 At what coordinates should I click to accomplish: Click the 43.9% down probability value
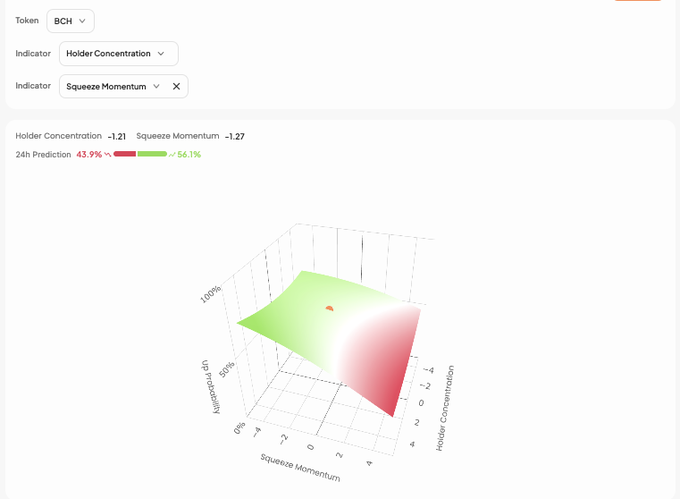pyautogui.click(x=89, y=155)
